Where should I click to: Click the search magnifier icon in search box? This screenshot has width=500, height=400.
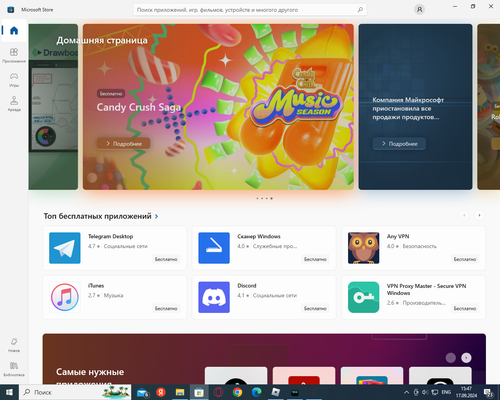[x=360, y=10]
